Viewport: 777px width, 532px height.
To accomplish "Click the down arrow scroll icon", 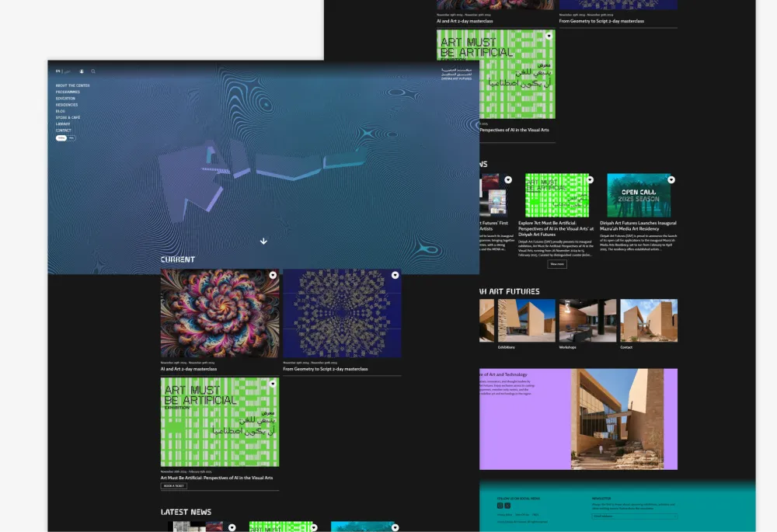I will [x=263, y=242].
